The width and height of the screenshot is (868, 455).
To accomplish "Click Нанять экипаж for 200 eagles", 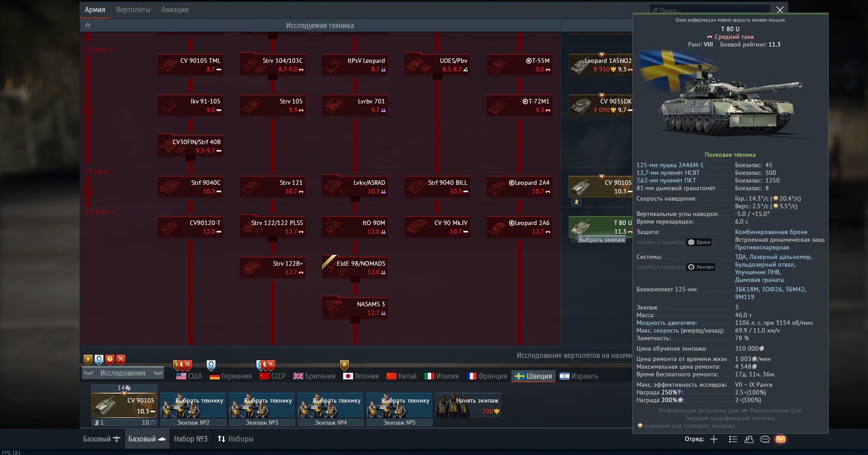I will click(468, 405).
